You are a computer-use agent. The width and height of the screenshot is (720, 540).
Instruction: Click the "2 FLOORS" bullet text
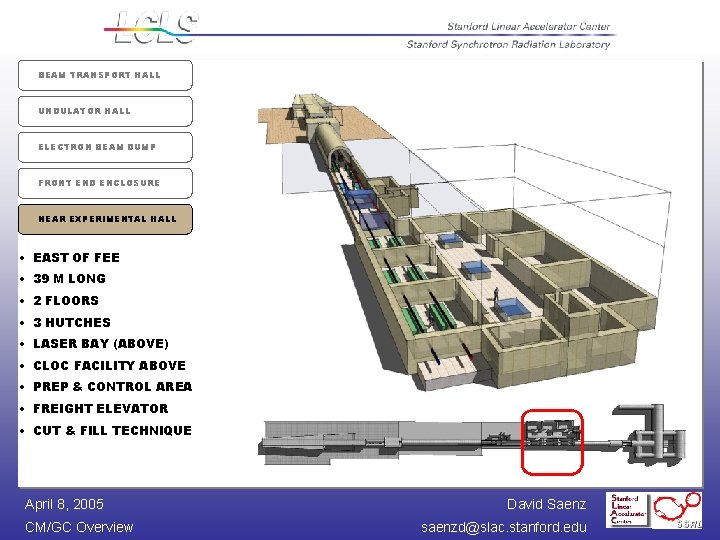tap(66, 301)
